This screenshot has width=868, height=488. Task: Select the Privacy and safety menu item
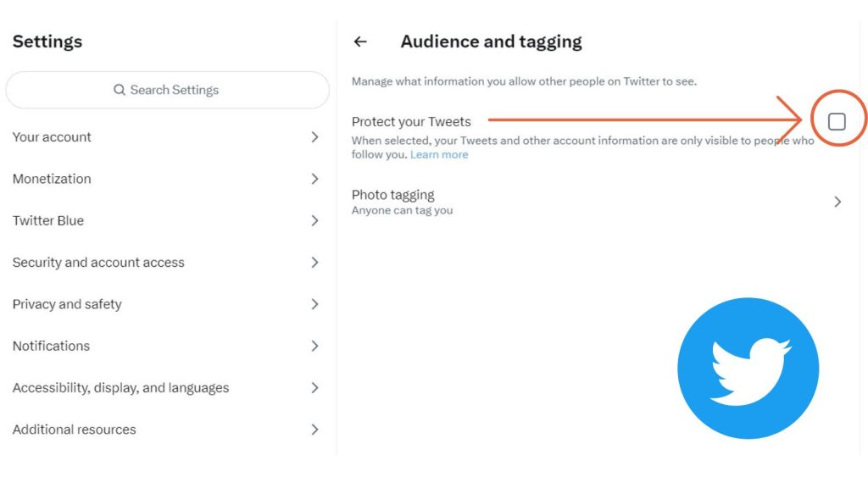[x=167, y=304]
